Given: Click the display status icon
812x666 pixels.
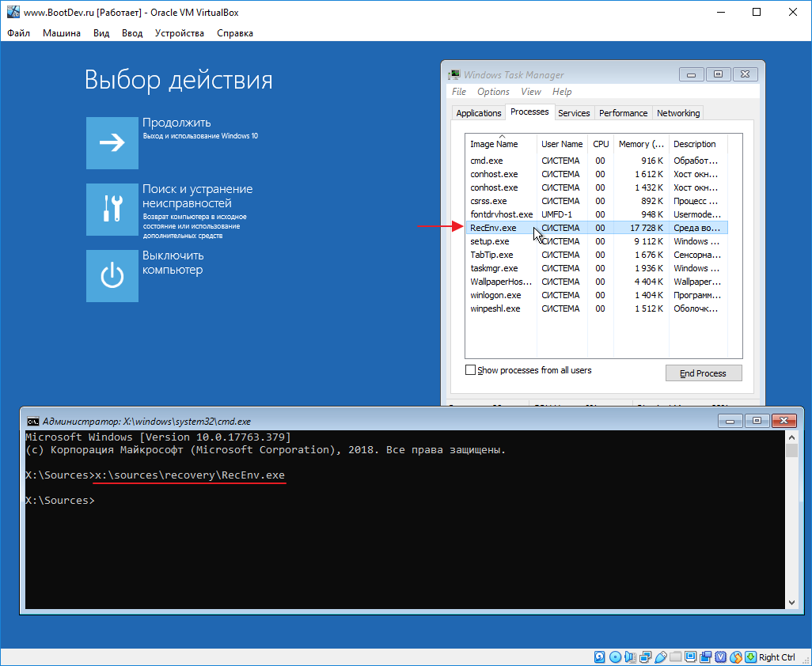Looking at the screenshot, I should (x=690, y=657).
